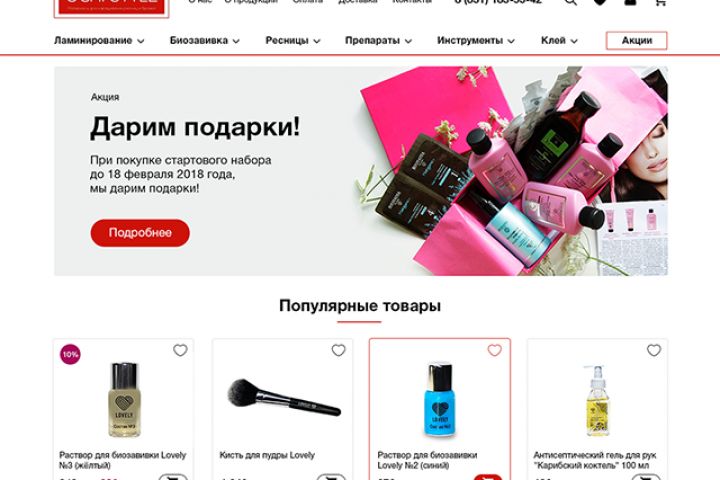Screen dimensions: 720x480
Task: Open the shopping cart icon in header
Action: tap(660, 2)
